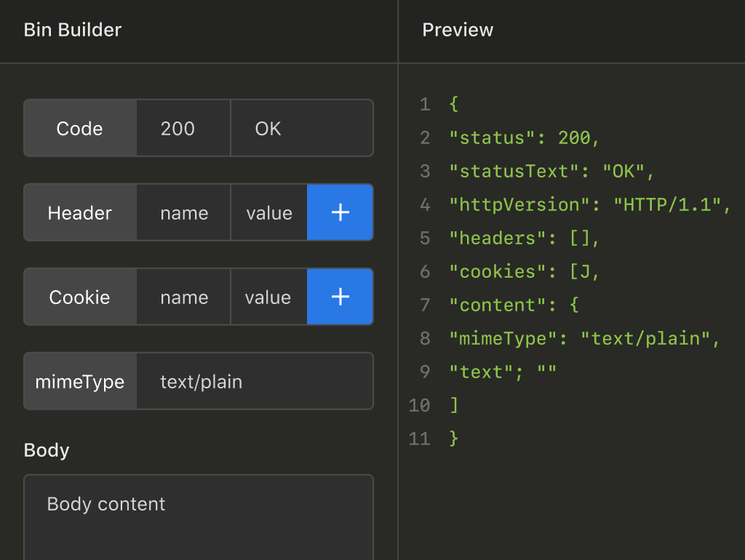Click the mimeType field containing text/plain
Screen dimensions: 745x560
pos(255,382)
